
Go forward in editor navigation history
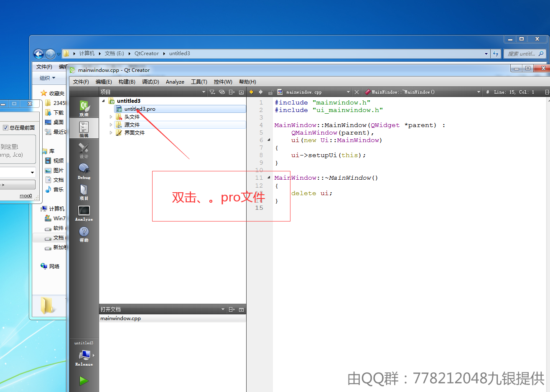click(x=261, y=92)
